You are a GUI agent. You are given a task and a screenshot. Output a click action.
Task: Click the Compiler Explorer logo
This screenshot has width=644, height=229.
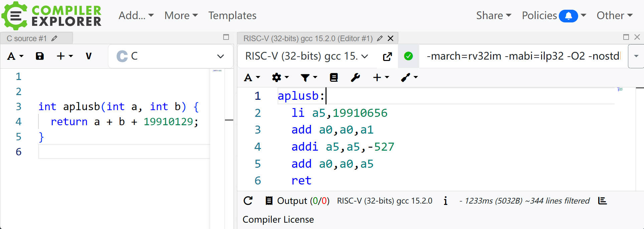[51, 16]
